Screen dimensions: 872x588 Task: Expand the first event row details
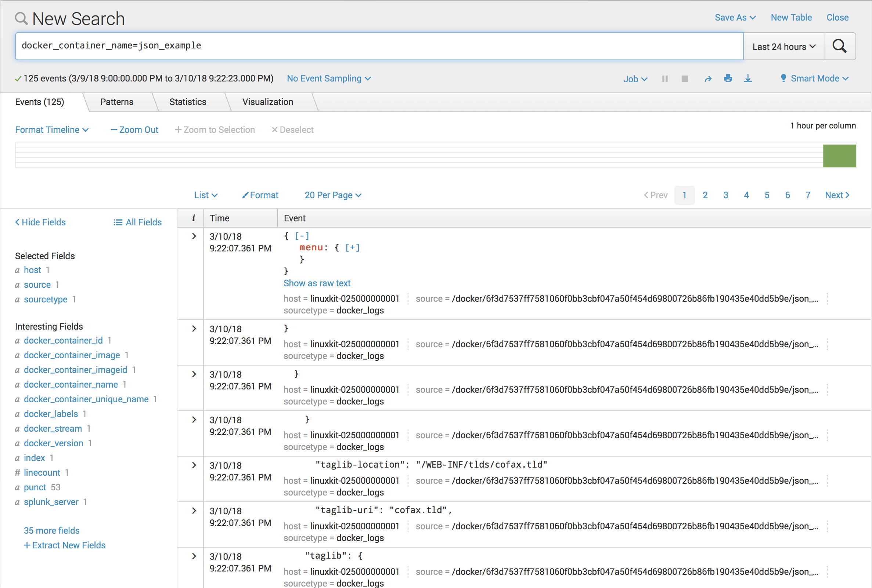(194, 236)
